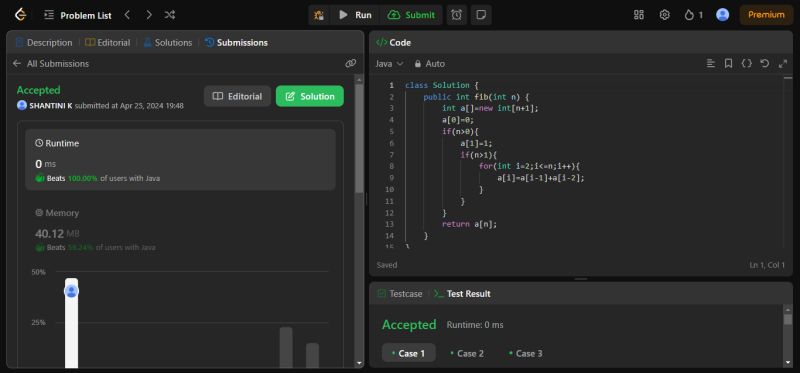The image size is (800, 373).
Task: Switch to the Description tab
Action: [44, 43]
